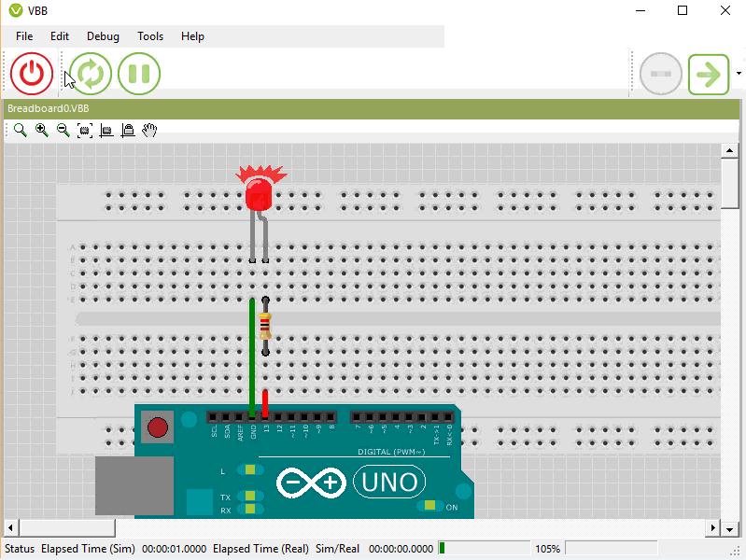This screenshot has width=746, height=560.
Task: Restart simulation with the green refresh button
Action: pos(91,74)
